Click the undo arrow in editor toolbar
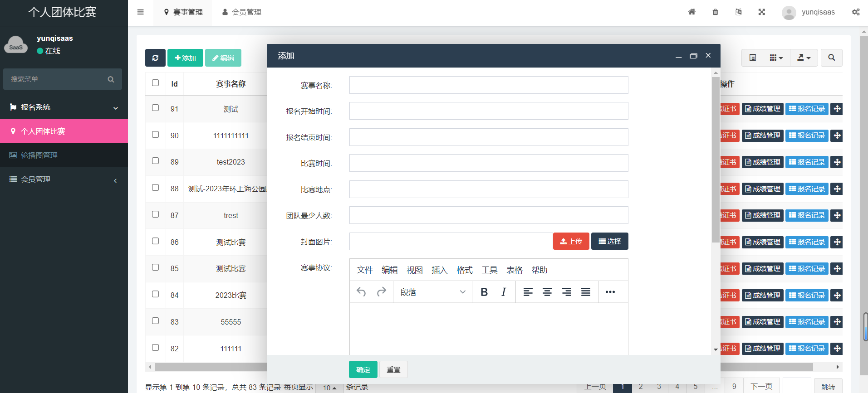The width and height of the screenshot is (868, 393). [x=361, y=292]
